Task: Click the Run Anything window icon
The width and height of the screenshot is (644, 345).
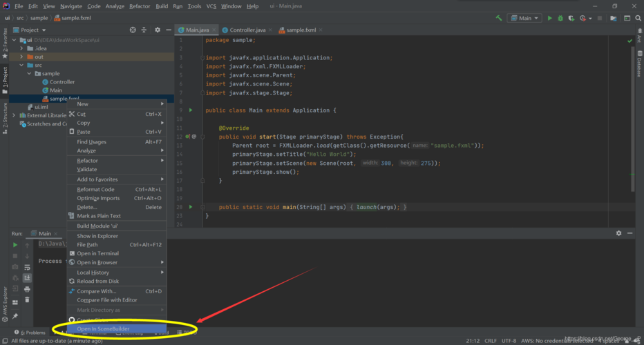Action: click(627, 18)
